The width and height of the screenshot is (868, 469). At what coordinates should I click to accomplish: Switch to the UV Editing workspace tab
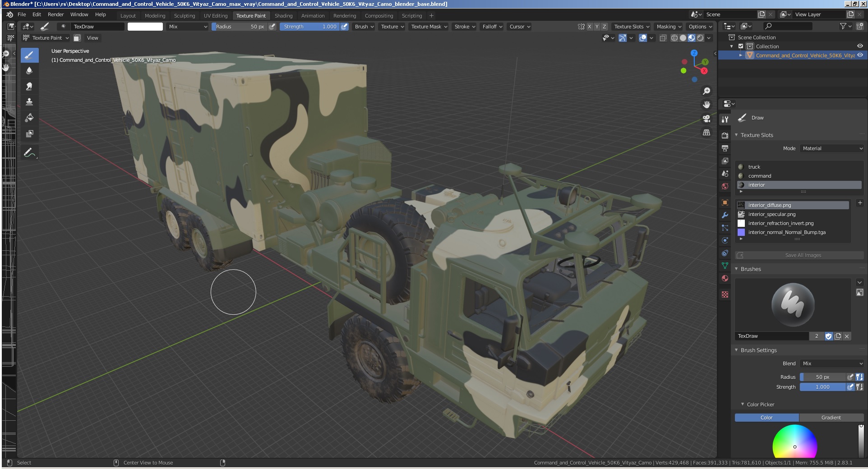[216, 15]
